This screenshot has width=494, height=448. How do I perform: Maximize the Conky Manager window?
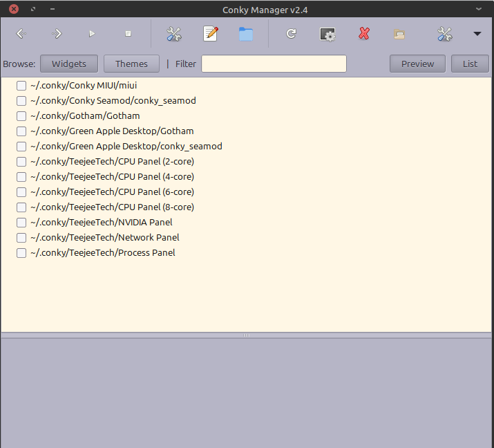click(x=33, y=9)
